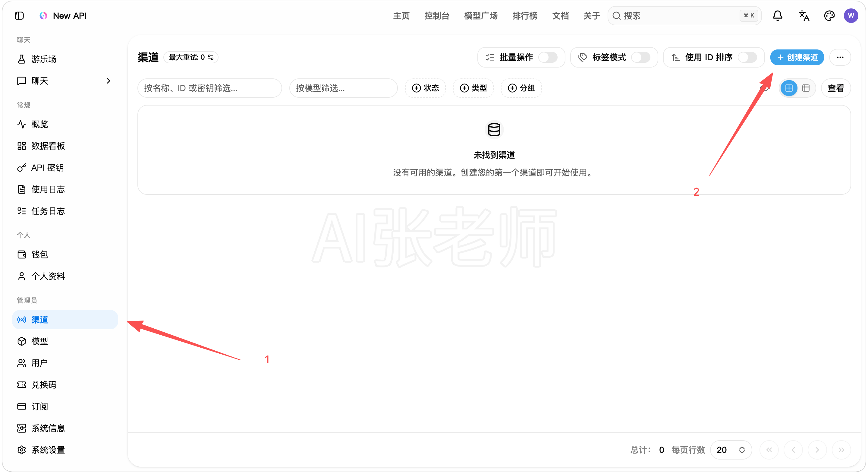The image size is (868, 474).
Task: Open 数据看板 via its dashboard icon
Action: tap(22, 146)
